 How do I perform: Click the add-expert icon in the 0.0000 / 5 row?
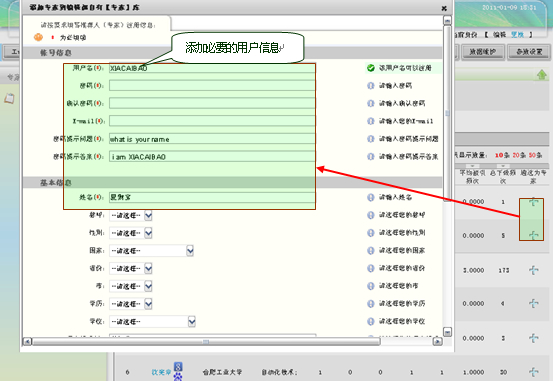pos(534,235)
